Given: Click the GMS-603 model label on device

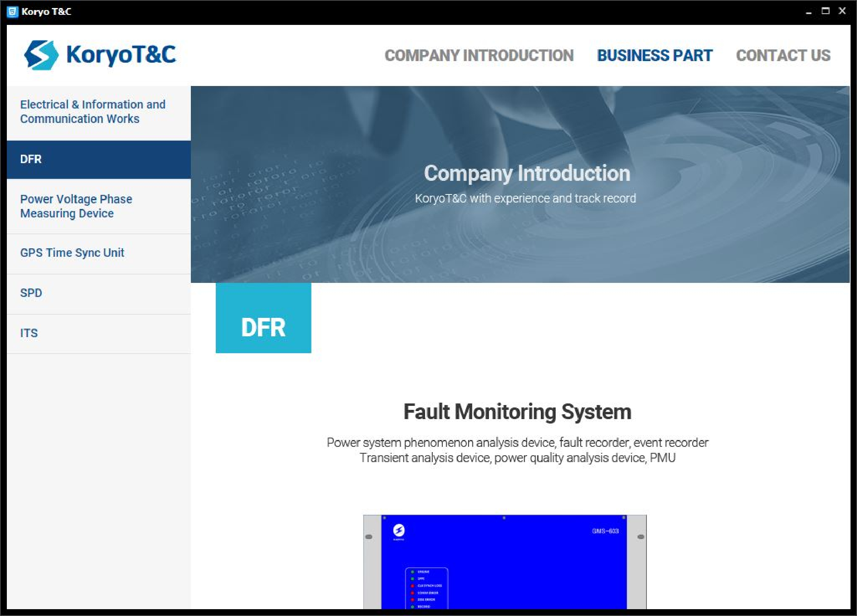Looking at the screenshot, I should click(x=605, y=531).
